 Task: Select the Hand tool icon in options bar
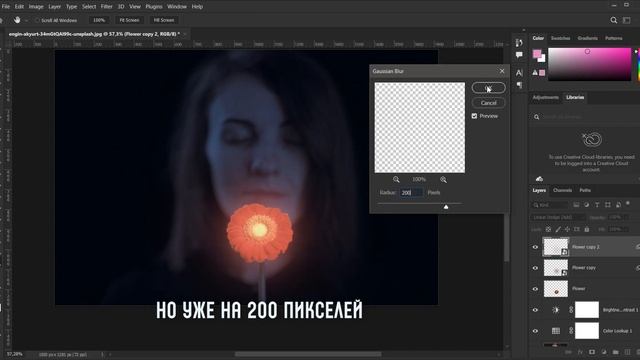(x=17, y=20)
